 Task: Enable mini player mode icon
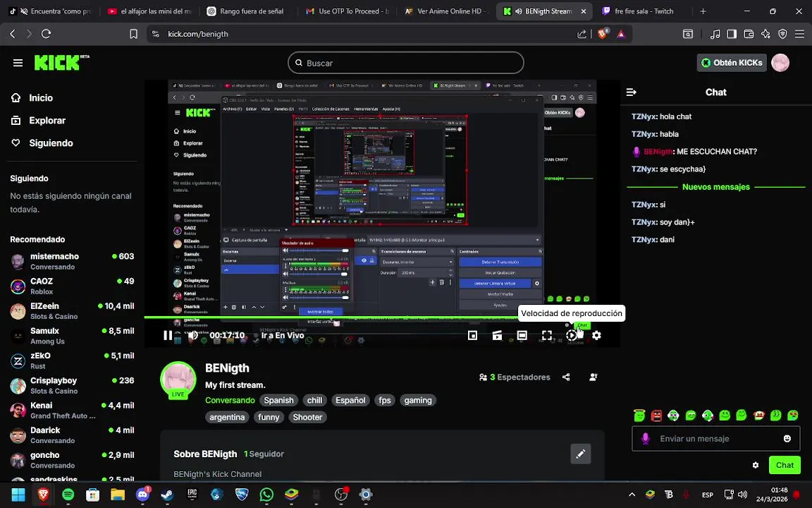(472, 335)
